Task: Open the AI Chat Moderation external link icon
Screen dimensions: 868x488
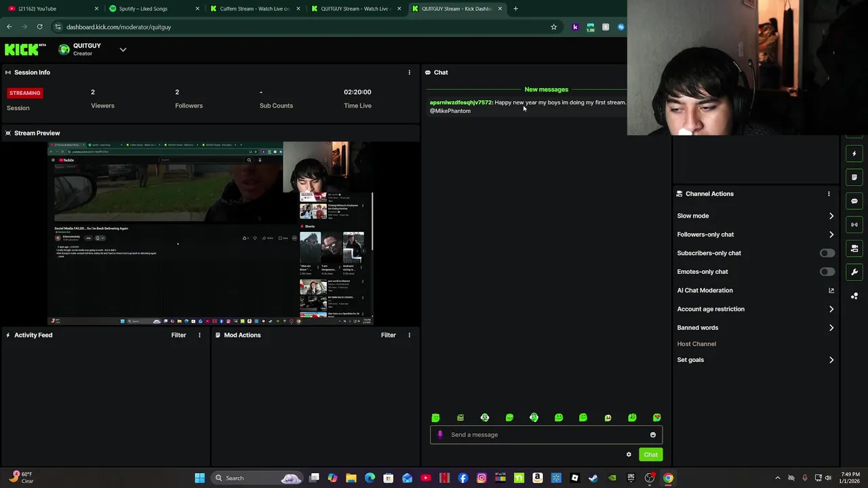Action: (x=831, y=290)
